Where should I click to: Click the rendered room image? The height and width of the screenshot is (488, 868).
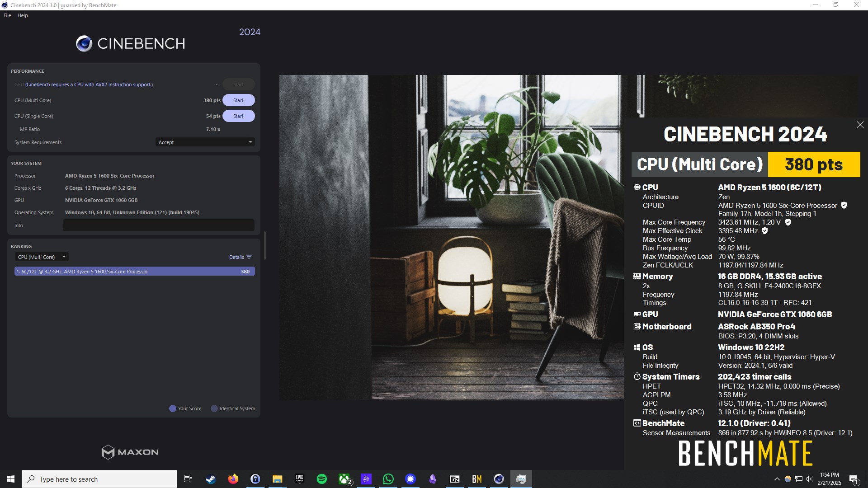451,237
